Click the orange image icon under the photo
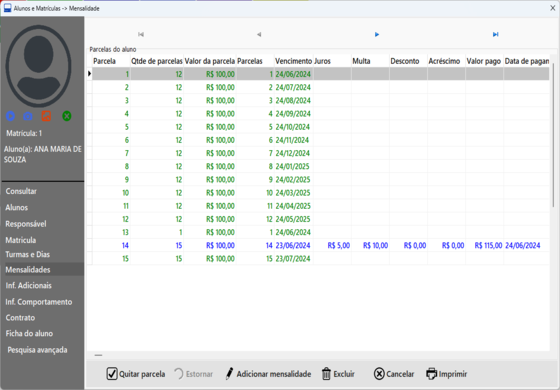Screen dimensions: 560x390 coord(46,116)
